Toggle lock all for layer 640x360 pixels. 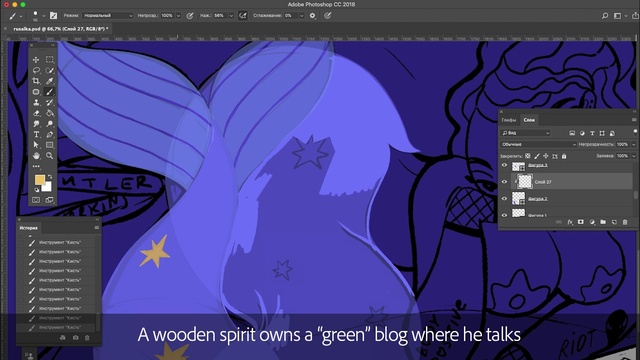(x=564, y=156)
